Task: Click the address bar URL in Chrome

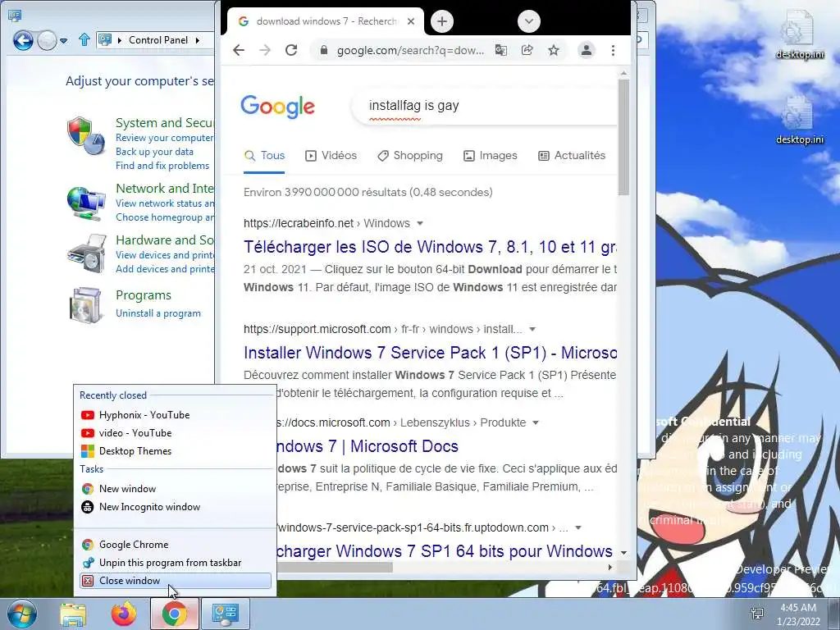Action: tap(410, 50)
